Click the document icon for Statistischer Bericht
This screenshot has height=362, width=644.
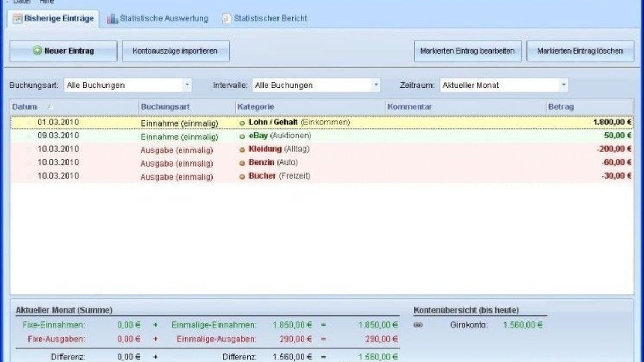pos(226,19)
